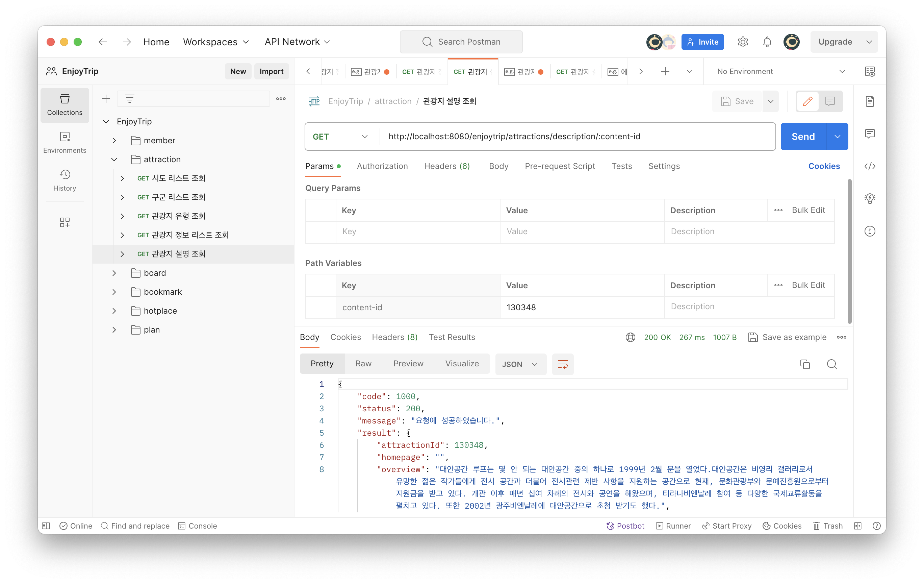This screenshot has width=924, height=584.
Task: Expand the board folder
Action: pyautogui.click(x=114, y=273)
